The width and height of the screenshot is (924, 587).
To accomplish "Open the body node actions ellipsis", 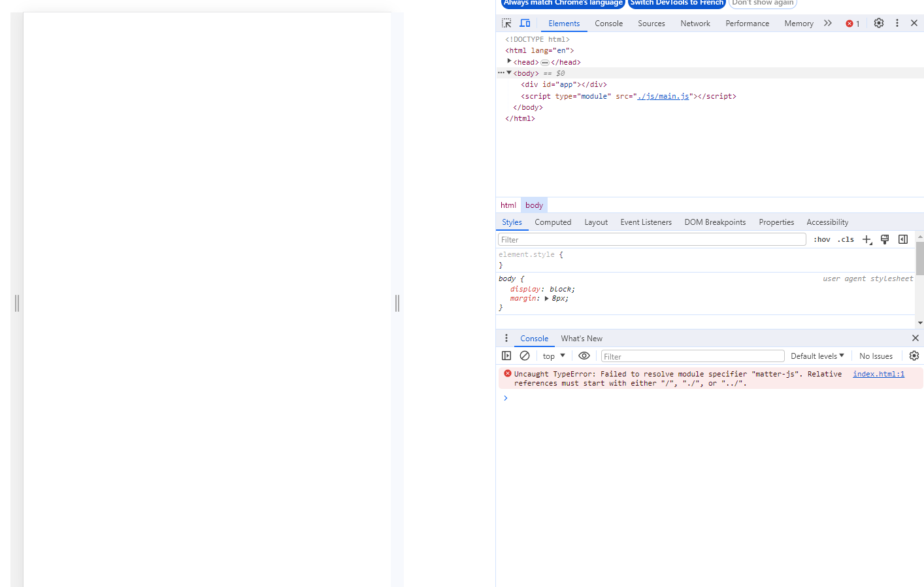I will click(x=501, y=73).
